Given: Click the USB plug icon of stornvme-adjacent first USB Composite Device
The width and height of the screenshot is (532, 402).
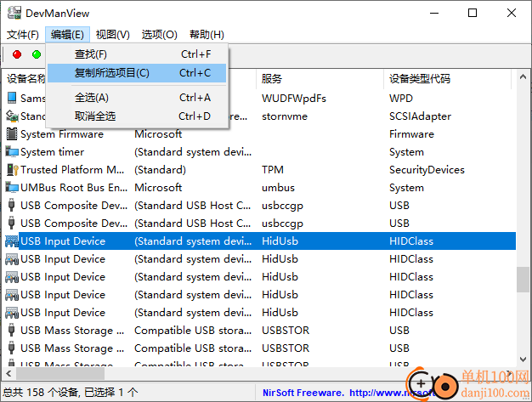Looking at the screenshot, I should tap(12, 205).
